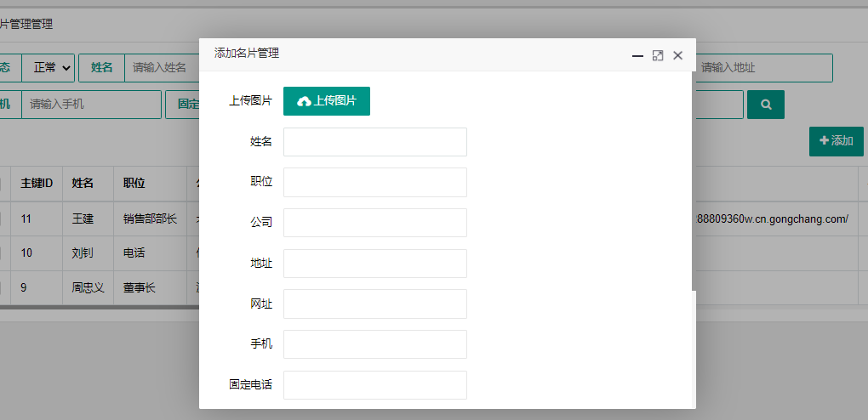Focus the 职位 input in the dialog

(375, 182)
